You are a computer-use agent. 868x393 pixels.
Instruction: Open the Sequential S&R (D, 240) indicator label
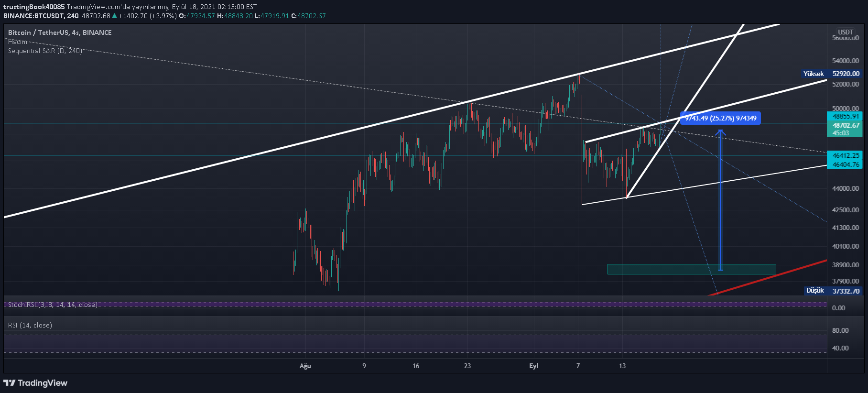[x=45, y=51]
